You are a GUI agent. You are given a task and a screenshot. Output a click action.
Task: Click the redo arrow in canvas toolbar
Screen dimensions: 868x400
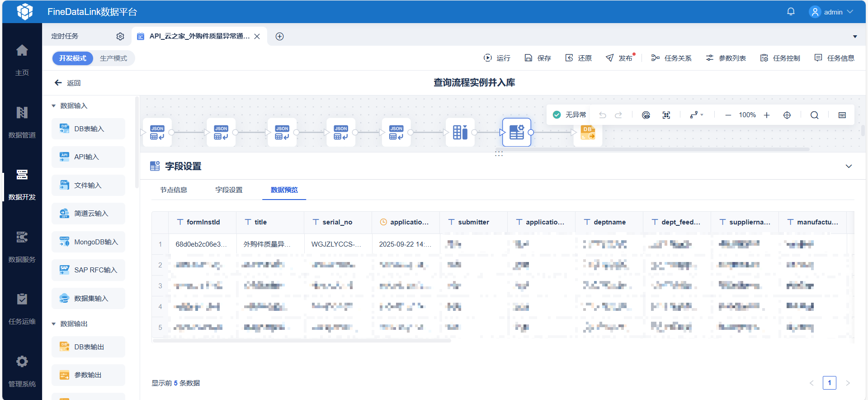[x=618, y=115]
